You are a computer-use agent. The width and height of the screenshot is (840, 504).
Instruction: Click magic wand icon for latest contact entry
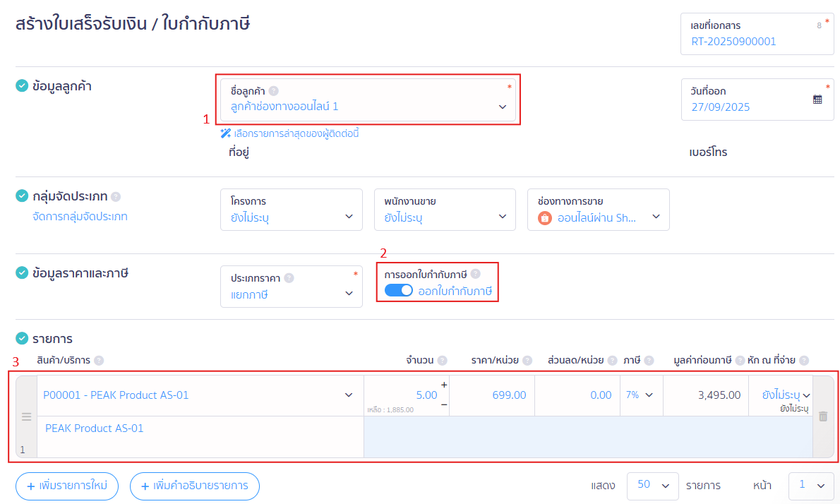coord(226,133)
